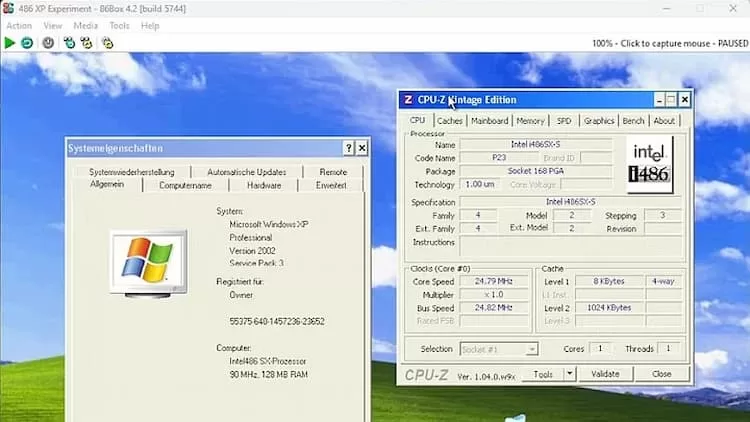Open the Help menu
The height and width of the screenshot is (422, 750).
point(150,26)
